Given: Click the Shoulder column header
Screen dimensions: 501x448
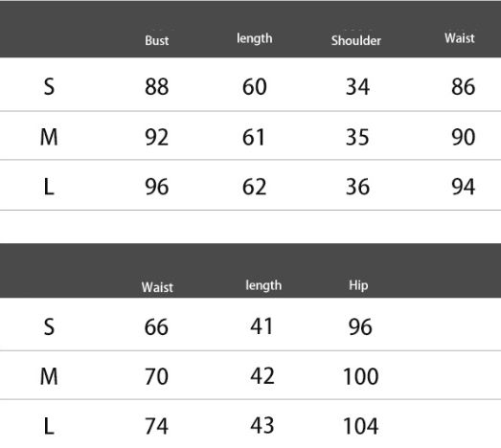Looking at the screenshot, I should click(x=356, y=40).
